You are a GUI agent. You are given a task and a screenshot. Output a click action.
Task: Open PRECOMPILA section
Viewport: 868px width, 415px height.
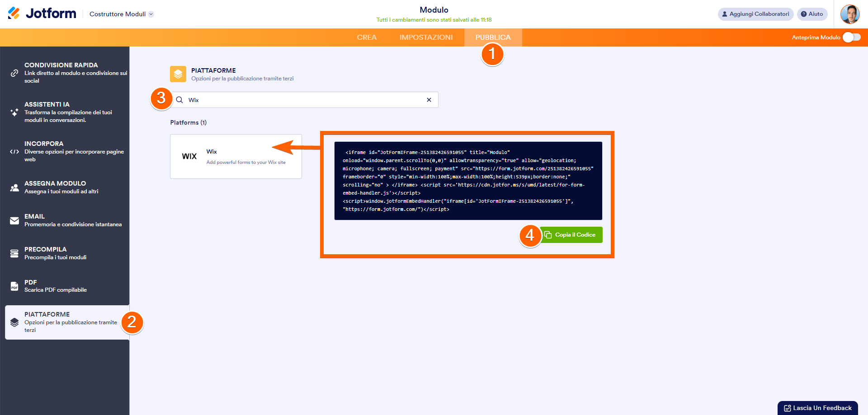65,253
